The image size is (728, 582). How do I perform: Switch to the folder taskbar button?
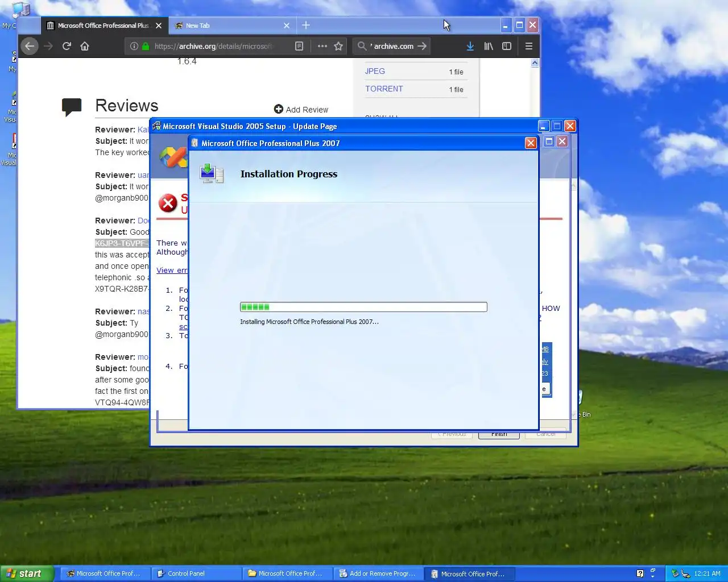point(287,573)
